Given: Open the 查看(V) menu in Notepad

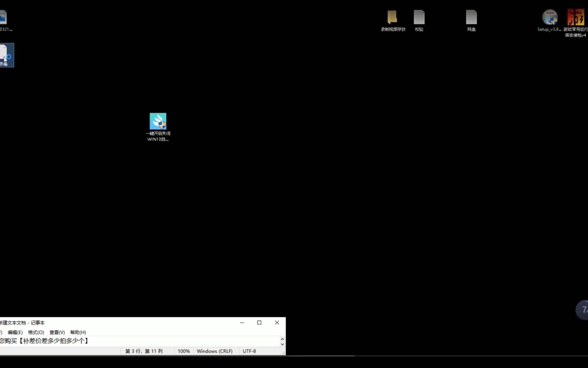Looking at the screenshot, I should pos(57,332).
